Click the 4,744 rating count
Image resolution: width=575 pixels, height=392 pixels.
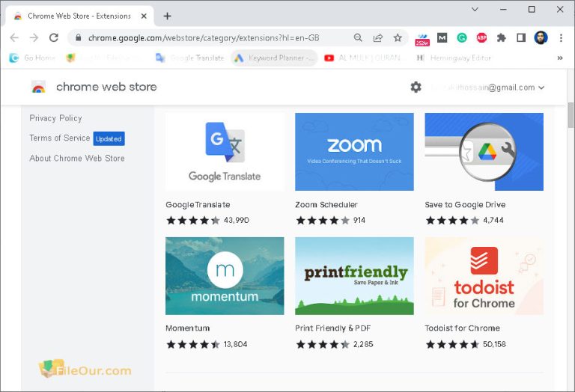(x=493, y=220)
